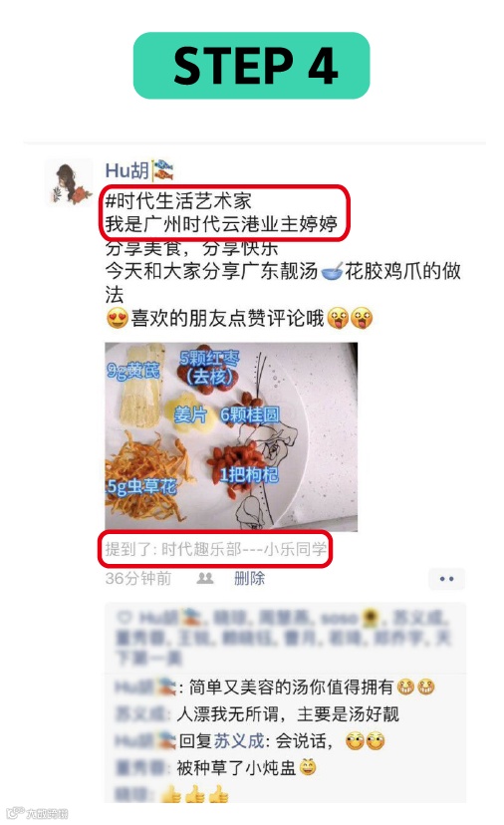Select the comment 人漂我无所谓，主要是汤好靓
504x825 pixels.
(x=288, y=714)
